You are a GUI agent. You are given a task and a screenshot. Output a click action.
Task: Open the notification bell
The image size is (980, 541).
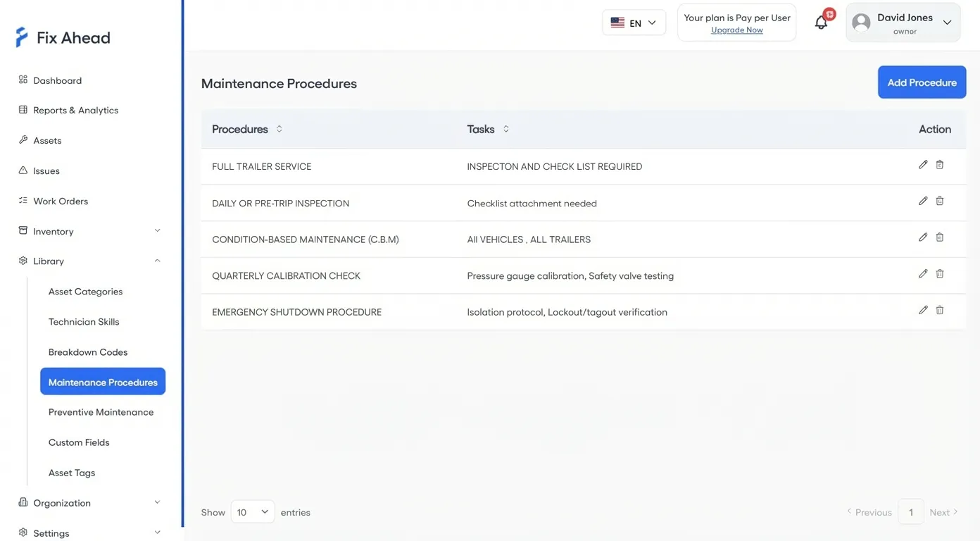click(x=821, y=22)
